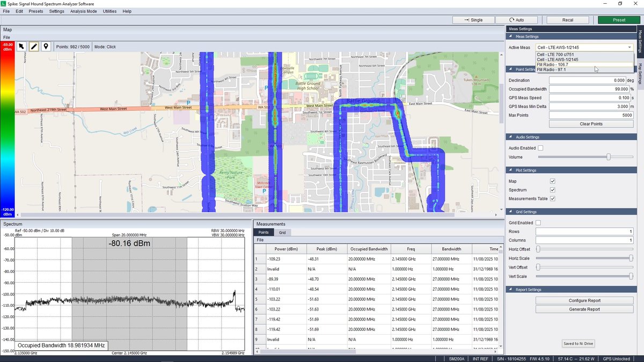Click the Vert Offset slider
644x362 pixels.
(x=584, y=267)
